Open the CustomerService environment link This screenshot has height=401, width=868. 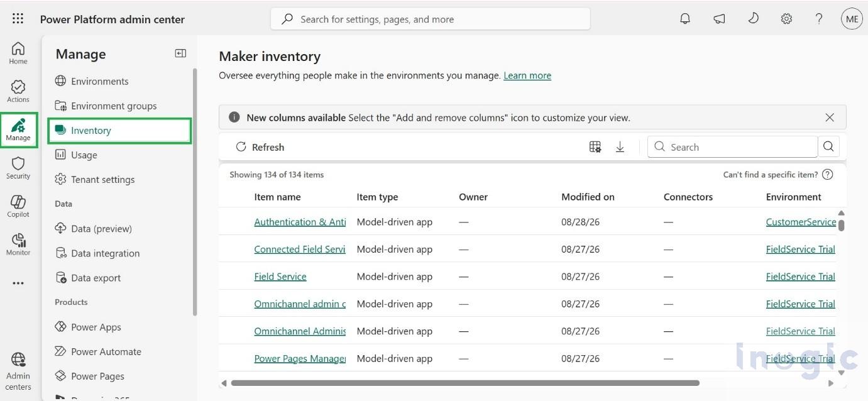pos(801,222)
